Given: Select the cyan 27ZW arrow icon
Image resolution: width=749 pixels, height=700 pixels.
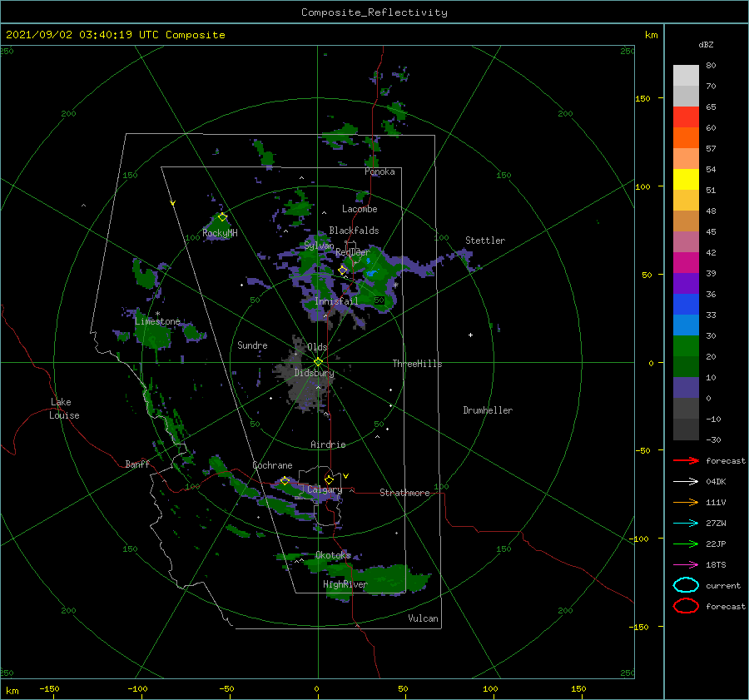Looking at the screenshot, I should click(x=686, y=524).
